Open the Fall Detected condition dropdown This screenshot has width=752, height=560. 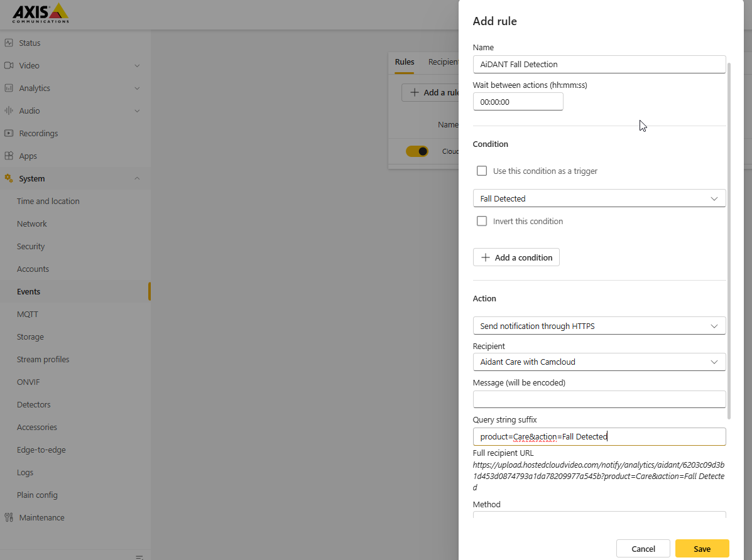(x=599, y=198)
